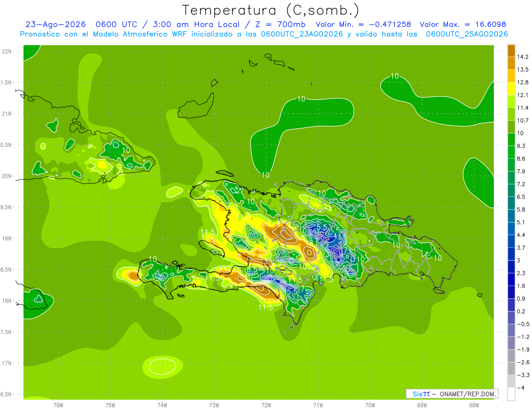Click the colorbar value "0.2"
The image size is (532, 411).
click(x=522, y=311)
